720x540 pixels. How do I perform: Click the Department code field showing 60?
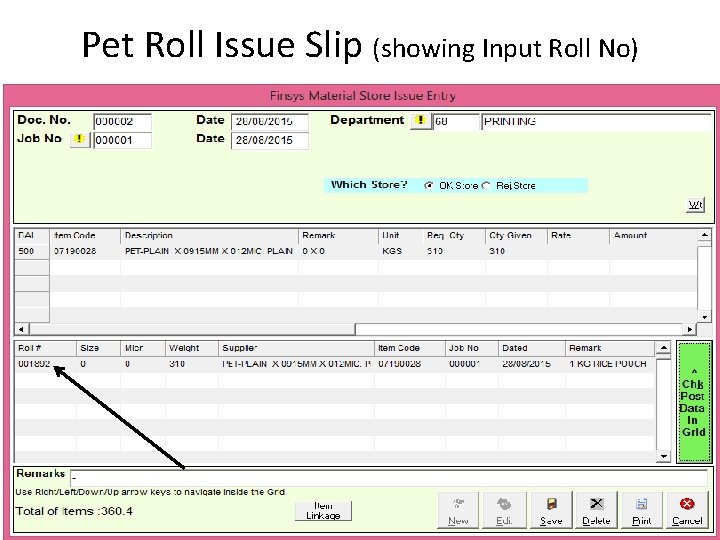click(x=456, y=122)
